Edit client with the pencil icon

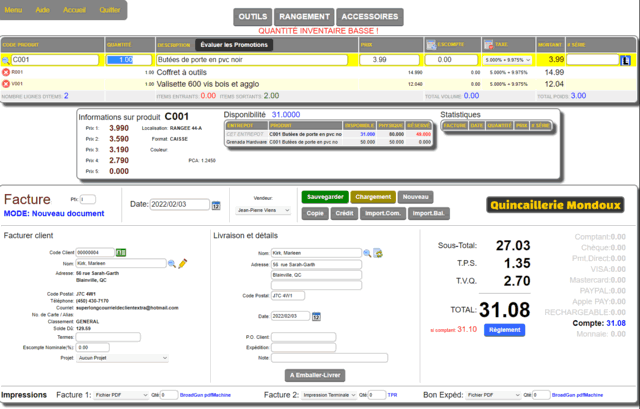182,264
